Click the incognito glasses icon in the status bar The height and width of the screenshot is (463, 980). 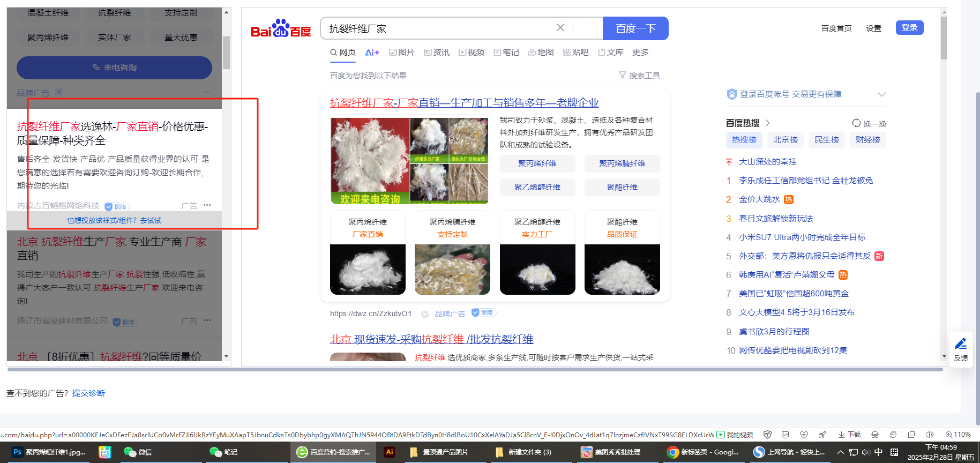[875, 435]
